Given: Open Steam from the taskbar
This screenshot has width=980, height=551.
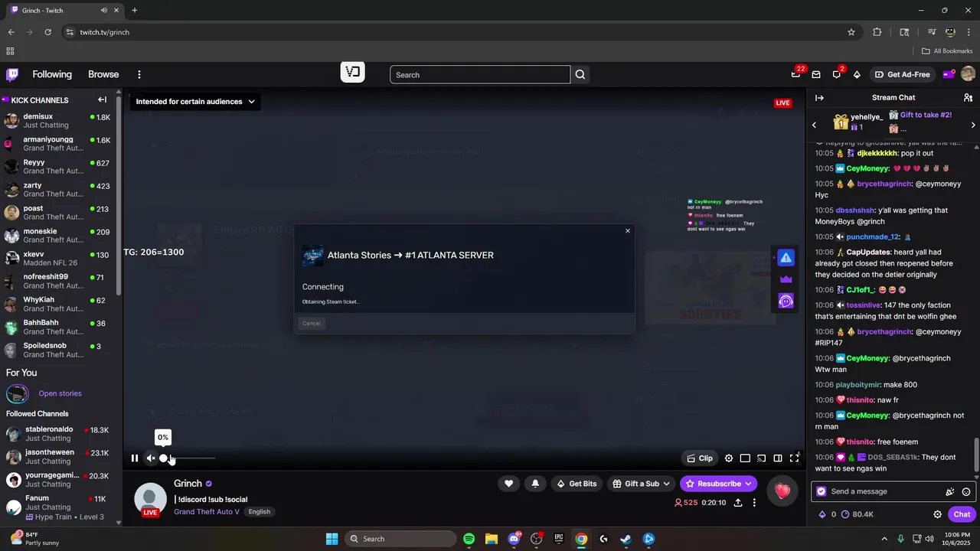Looking at the screenshot, I should click(626, 539).
